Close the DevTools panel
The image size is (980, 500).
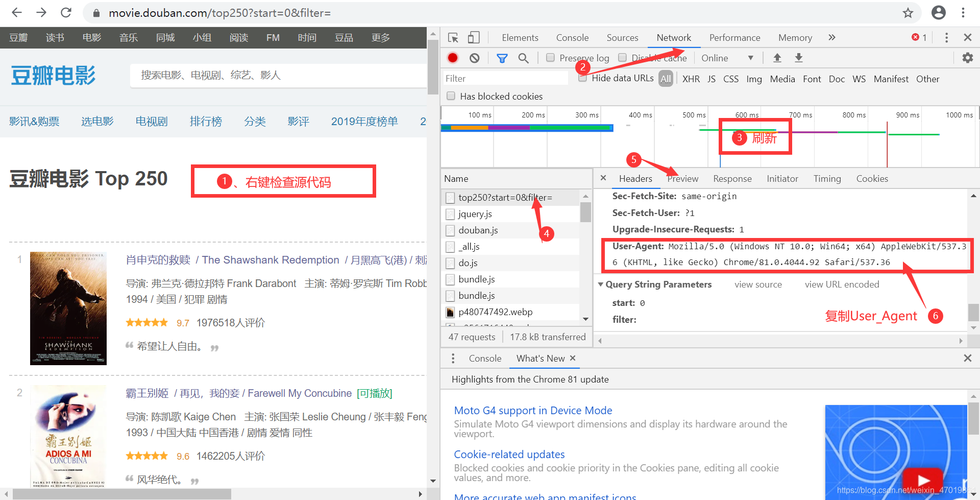(x=967, y=37)
